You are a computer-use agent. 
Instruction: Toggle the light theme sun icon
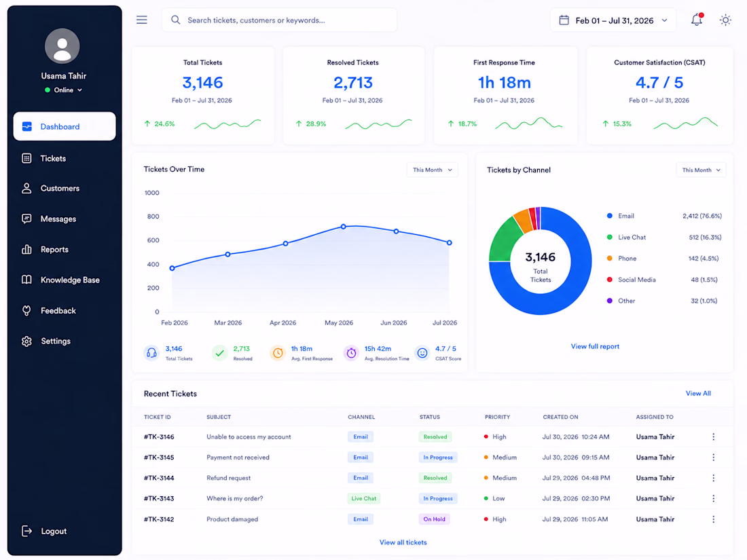pyautogui.click(x=725, y=20)
